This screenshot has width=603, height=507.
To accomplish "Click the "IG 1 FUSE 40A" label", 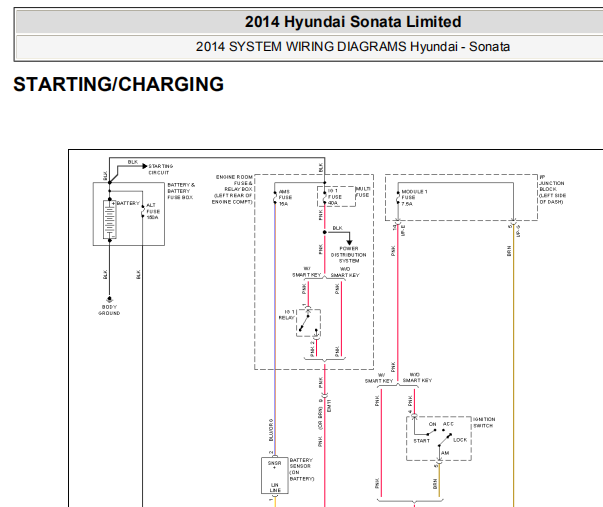I will 335,197.
